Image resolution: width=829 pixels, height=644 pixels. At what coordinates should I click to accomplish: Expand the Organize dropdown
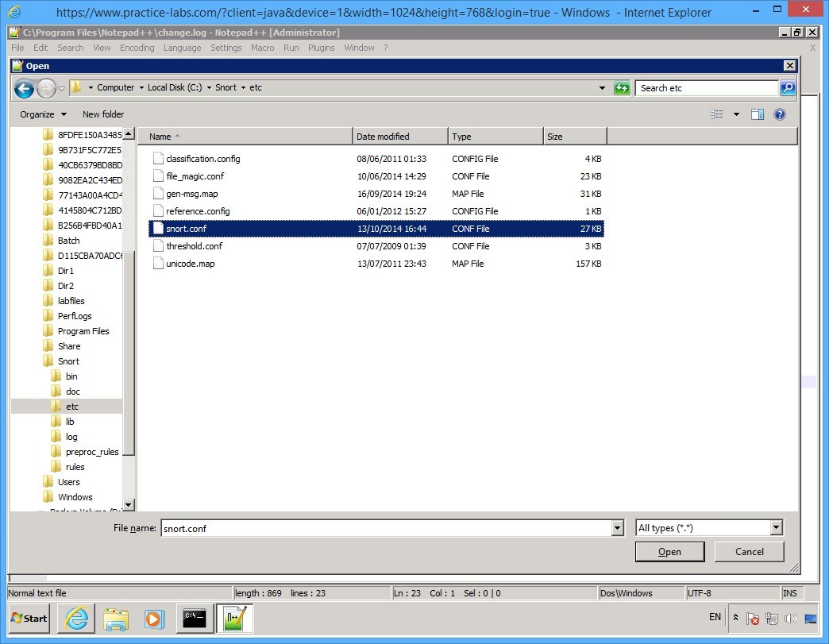[42, 114]
